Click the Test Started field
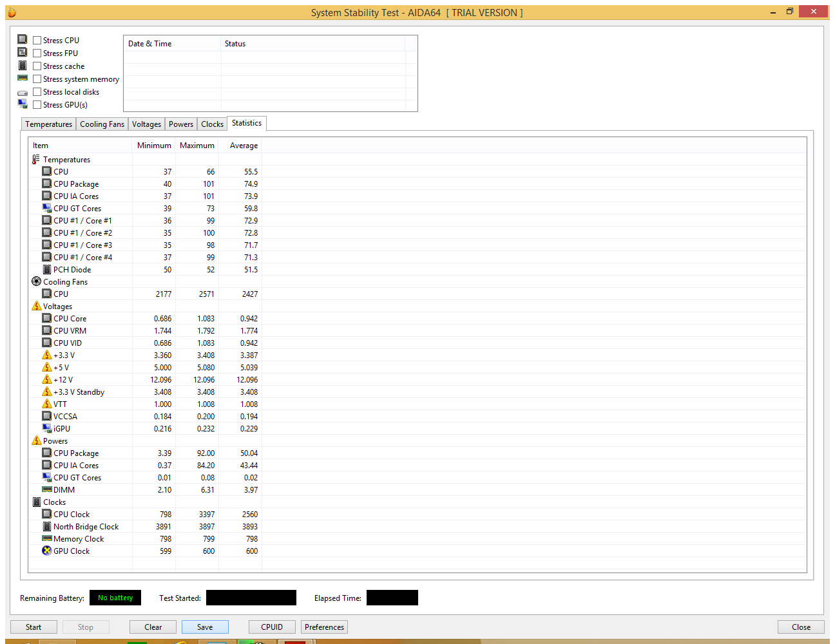Screen dimensions: 835x644 [x=251, y=598]
